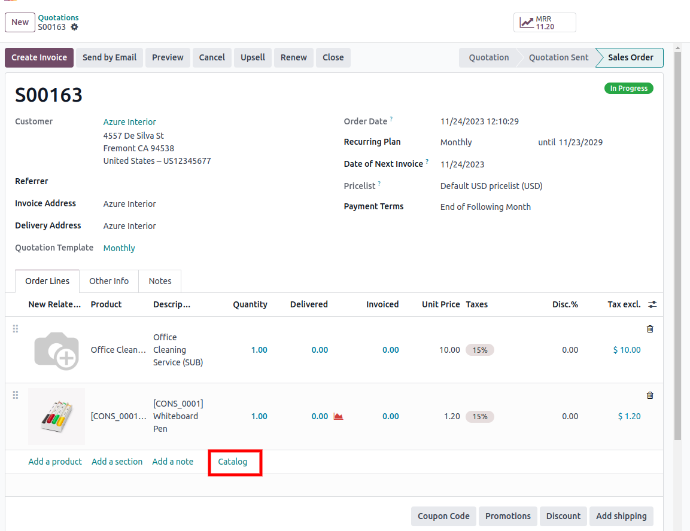The width and height of the screenshot is (690, 531).
Task: Click the In Progress status badge
Action: (628, 88)
